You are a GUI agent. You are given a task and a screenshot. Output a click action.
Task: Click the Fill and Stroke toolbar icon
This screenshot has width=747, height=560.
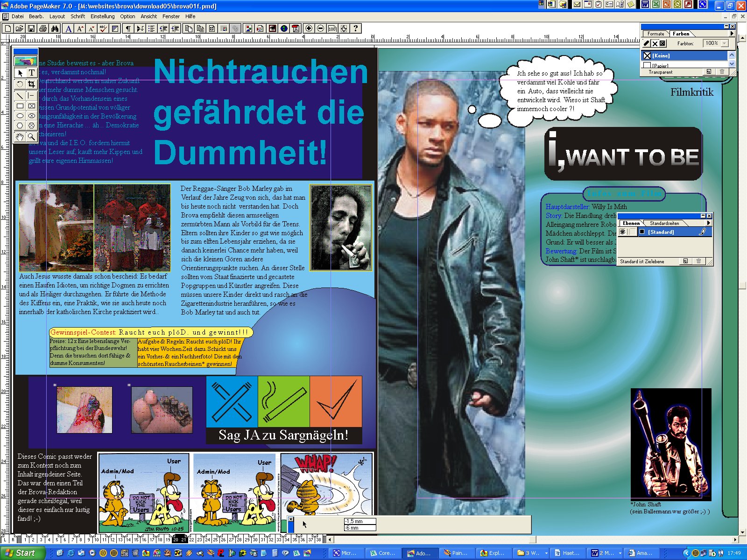115,28
